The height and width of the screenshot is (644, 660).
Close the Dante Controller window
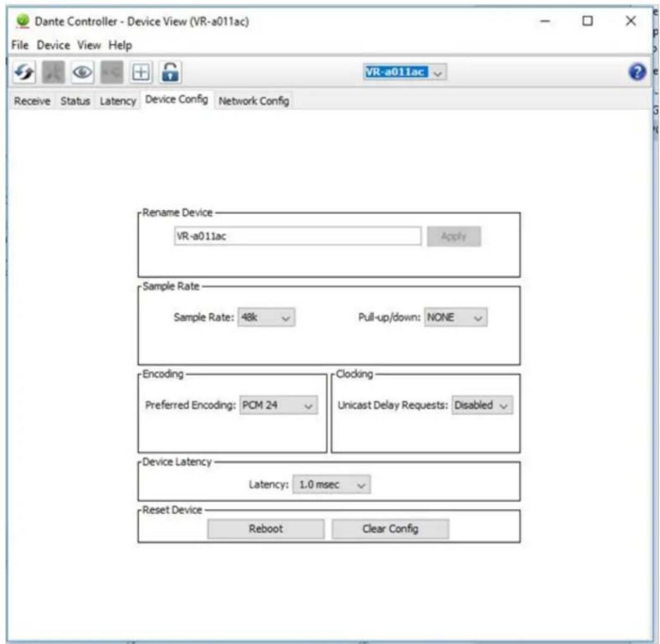pos(630,21)
